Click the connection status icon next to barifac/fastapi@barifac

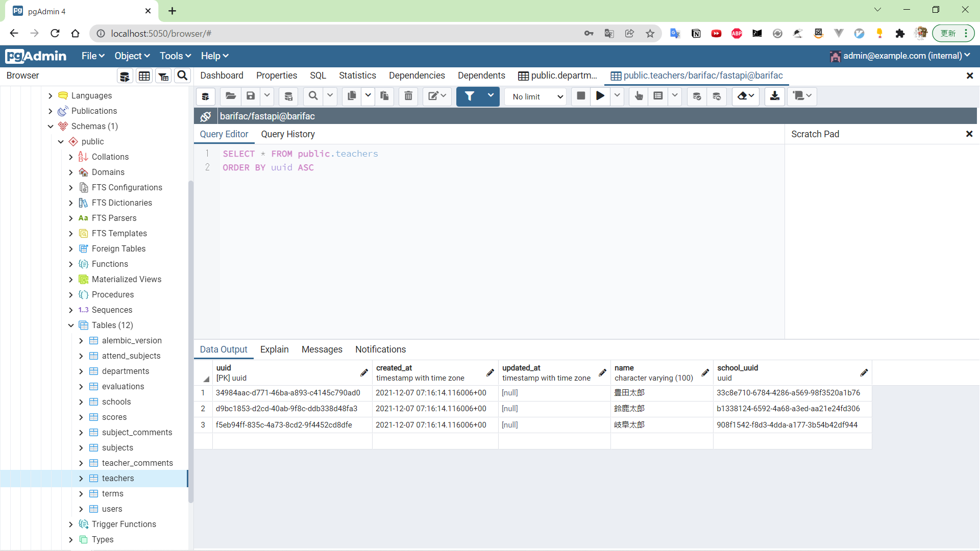pyautogui.click(x=206, y=116)
